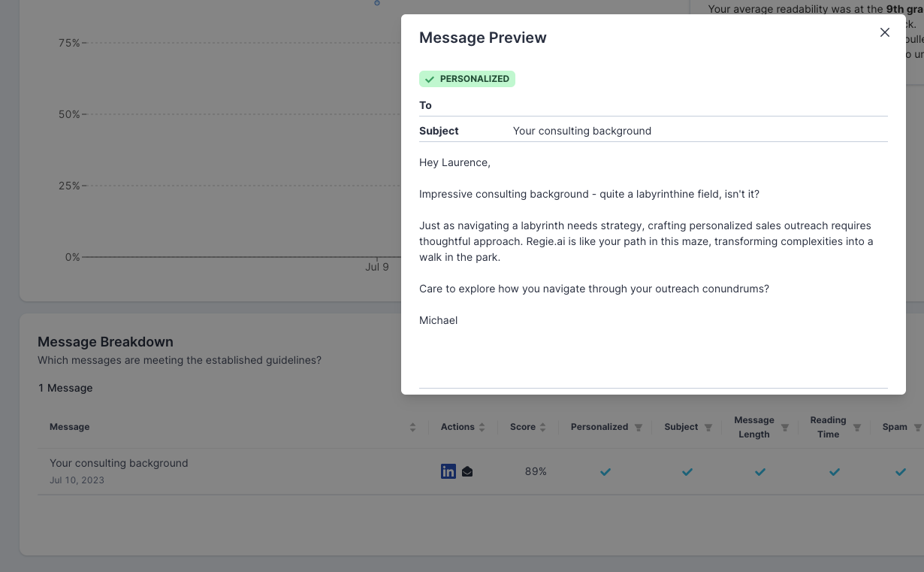Click the Jul 10, 2023 date
The width and height of the screenshot is (924, 572).
click(x=77, y=480)
